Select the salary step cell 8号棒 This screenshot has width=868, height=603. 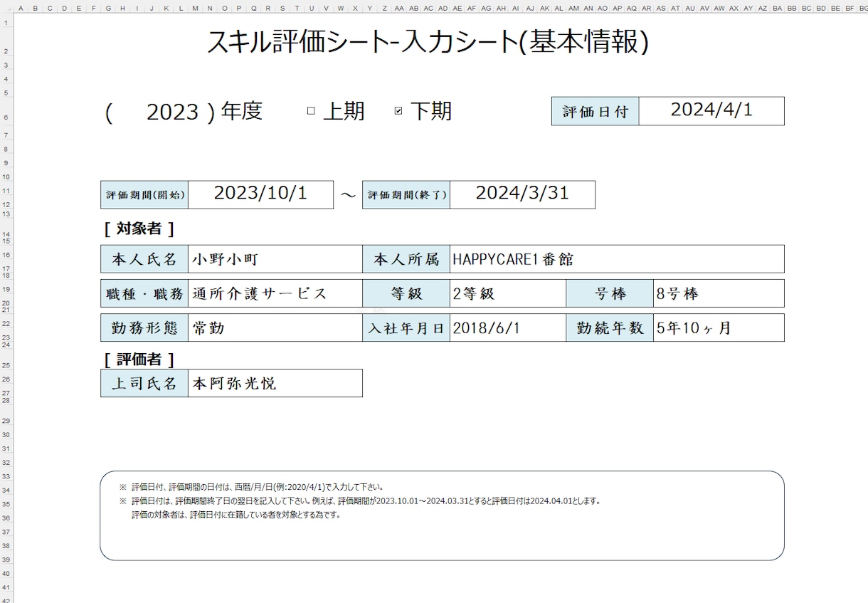pos(719,293)
